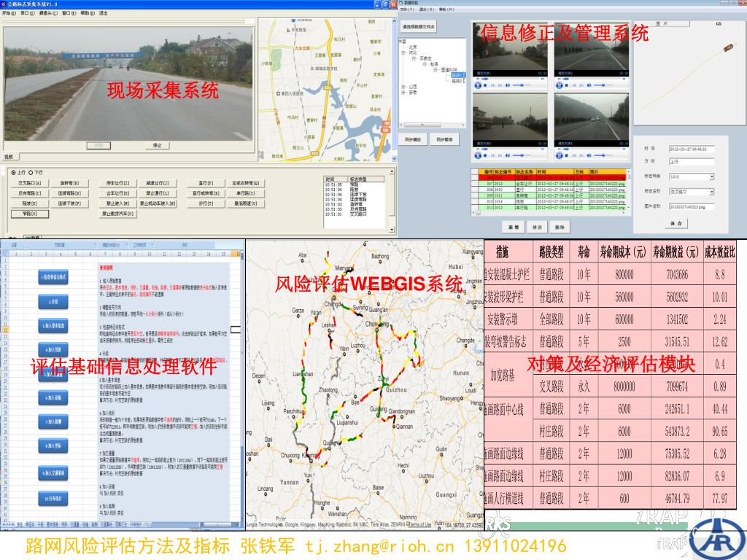Select the sign table row numbered 307

click(x=551, y=183)
